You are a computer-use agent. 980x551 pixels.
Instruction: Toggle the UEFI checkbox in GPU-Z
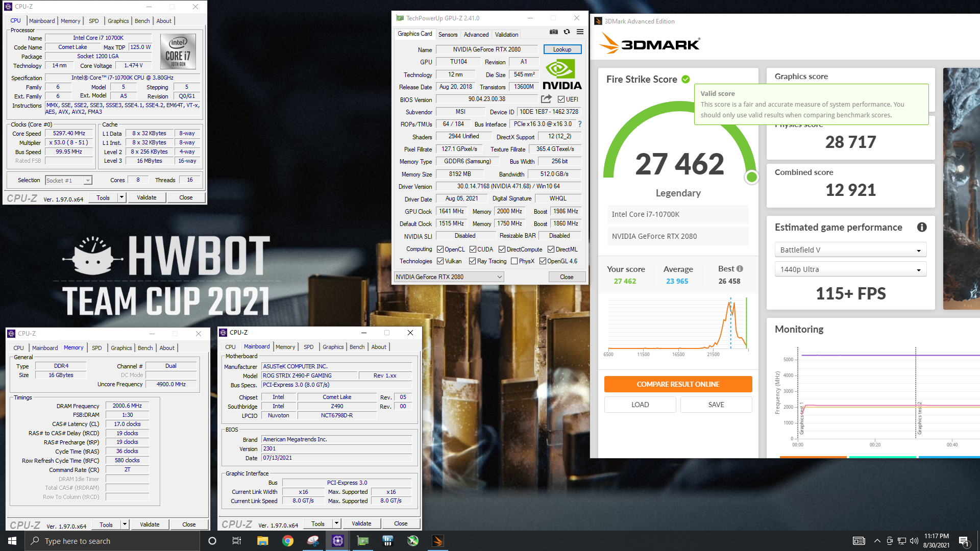coord(561,99)
